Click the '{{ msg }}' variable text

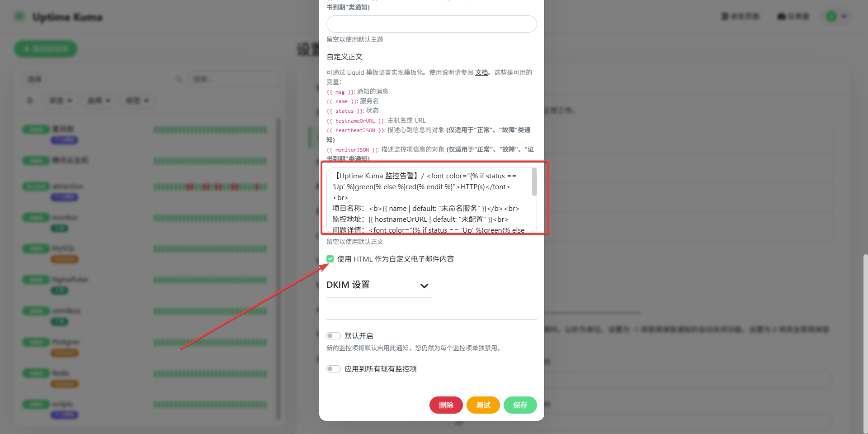point(340,92)
